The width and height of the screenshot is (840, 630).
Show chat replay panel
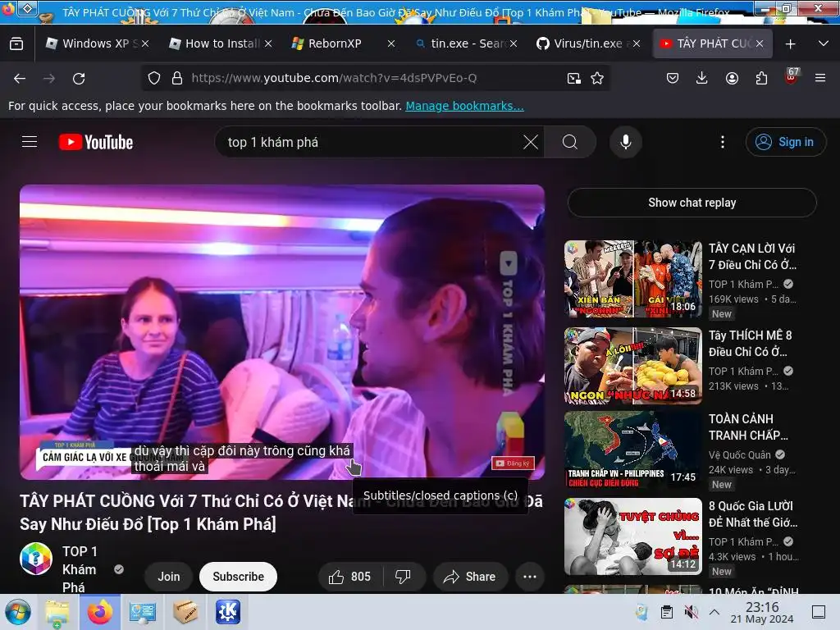point(692,203)
